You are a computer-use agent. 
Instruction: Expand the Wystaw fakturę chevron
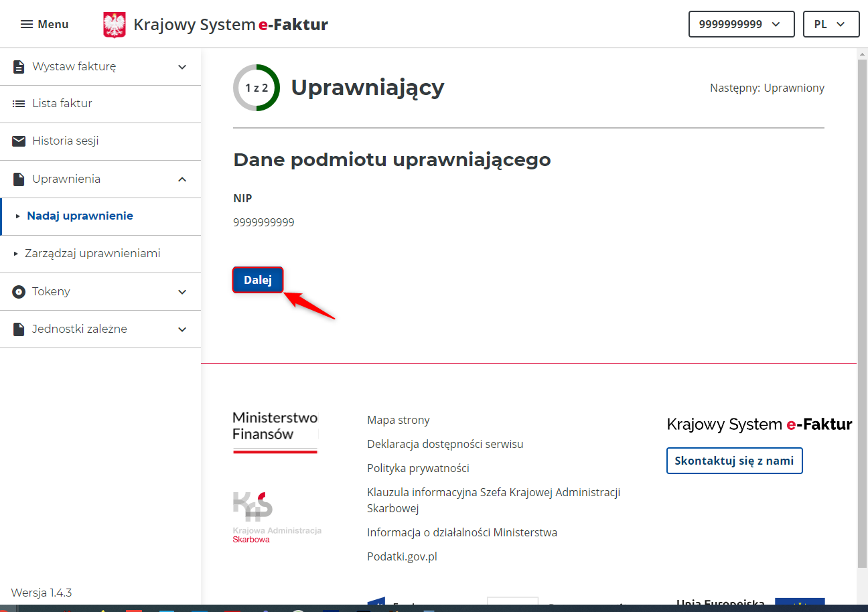point(182,67)
